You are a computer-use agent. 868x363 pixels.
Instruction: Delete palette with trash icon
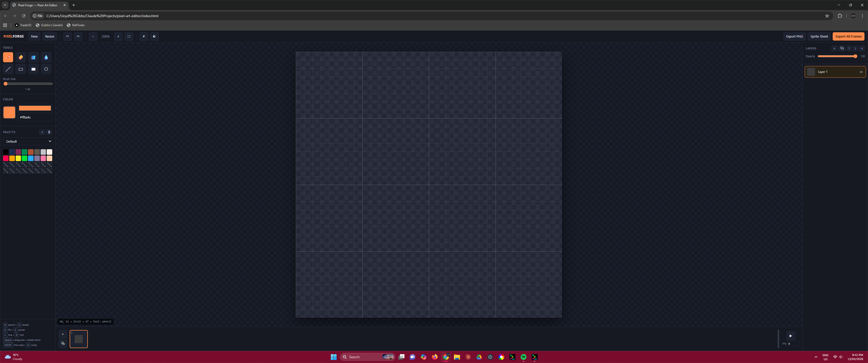[49, 132]
